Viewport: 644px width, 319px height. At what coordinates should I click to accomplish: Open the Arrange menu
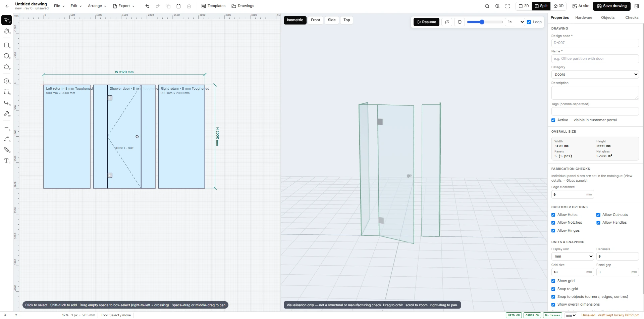pos(97,6)
